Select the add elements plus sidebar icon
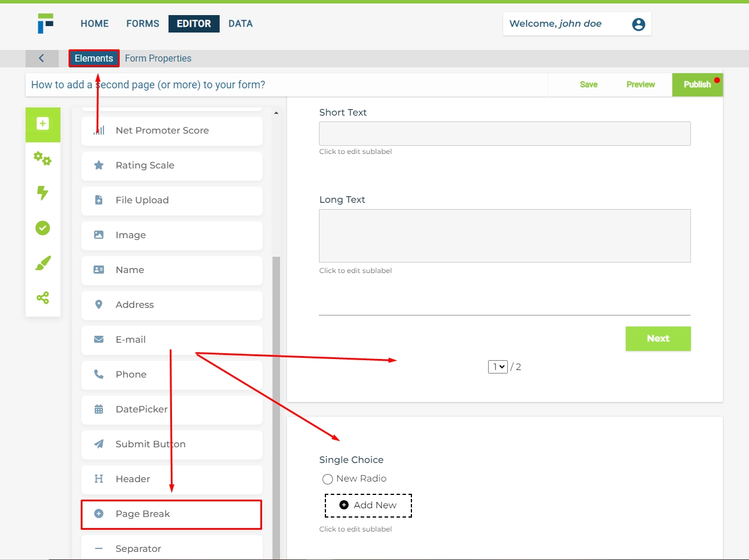The height and width of the screenshot is (560, 749). tap(42, 124)
